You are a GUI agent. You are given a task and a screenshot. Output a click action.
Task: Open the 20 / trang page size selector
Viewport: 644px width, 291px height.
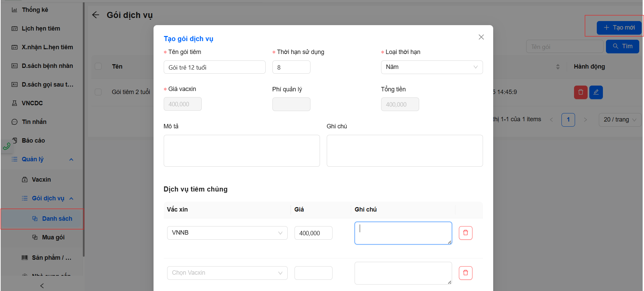tap(620, 120)
